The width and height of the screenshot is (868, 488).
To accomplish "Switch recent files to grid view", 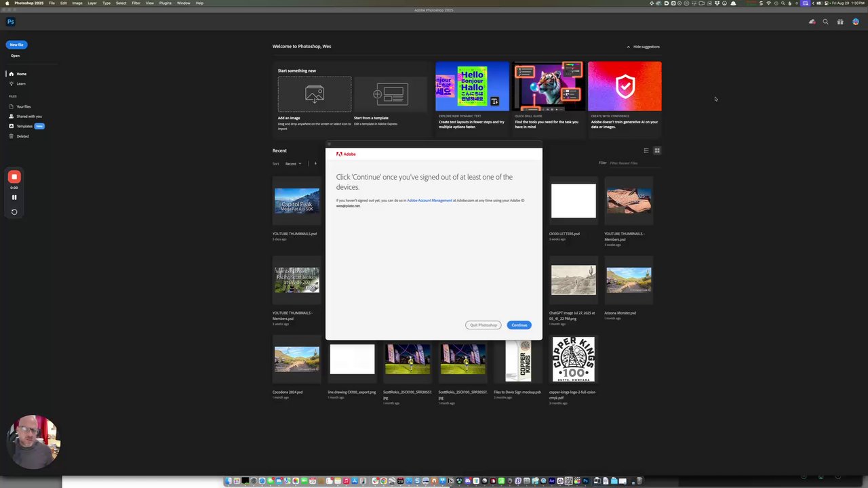I will [657, 150].
